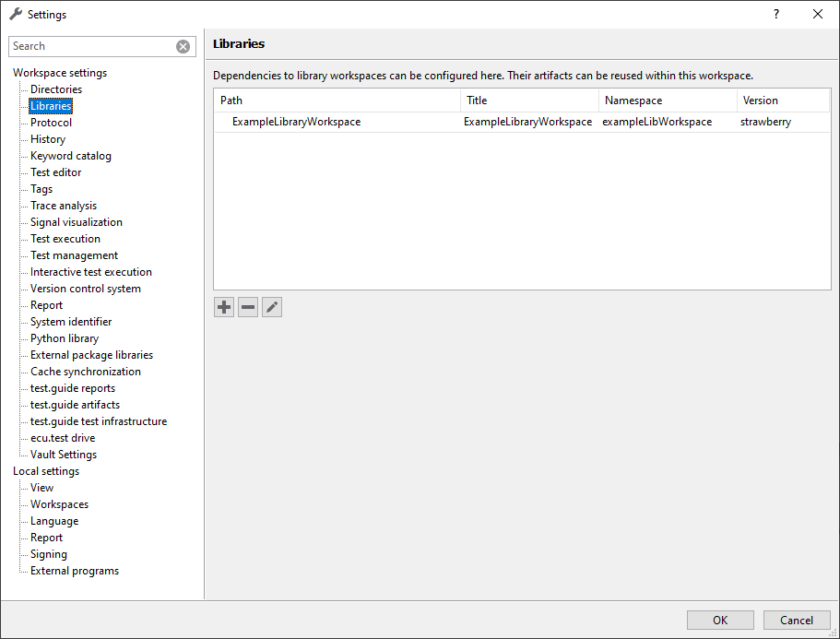This screenshot has height=639, width=840.
Task: Open Signal visualization settings
Action: click(77, 222)
